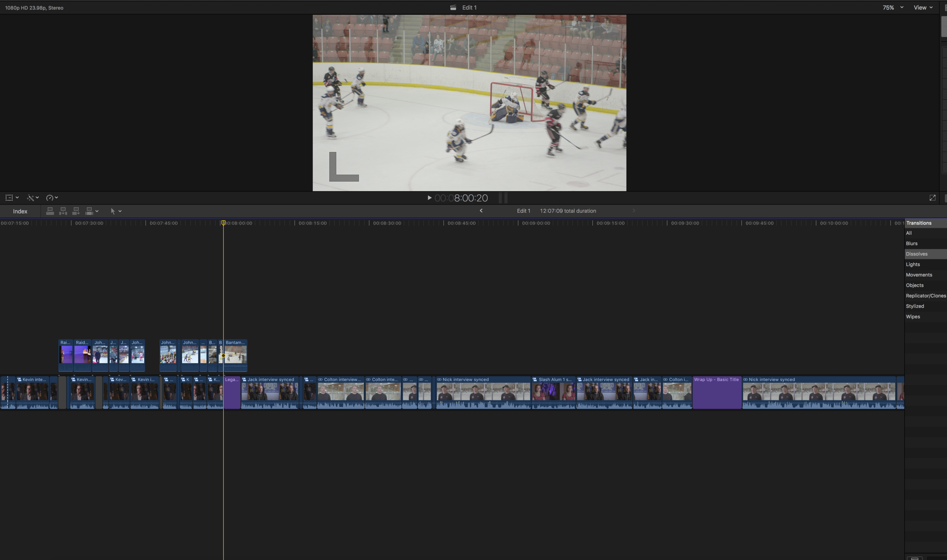Click the 8:00:20 timecode display
This screenshot has width=947, height=560.
pyautogui.click(x=461, y=198)
